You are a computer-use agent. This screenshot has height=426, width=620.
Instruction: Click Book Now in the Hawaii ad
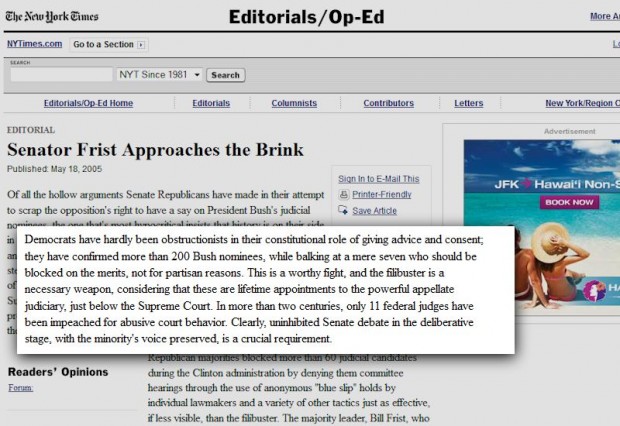click(x=570, y=201)
